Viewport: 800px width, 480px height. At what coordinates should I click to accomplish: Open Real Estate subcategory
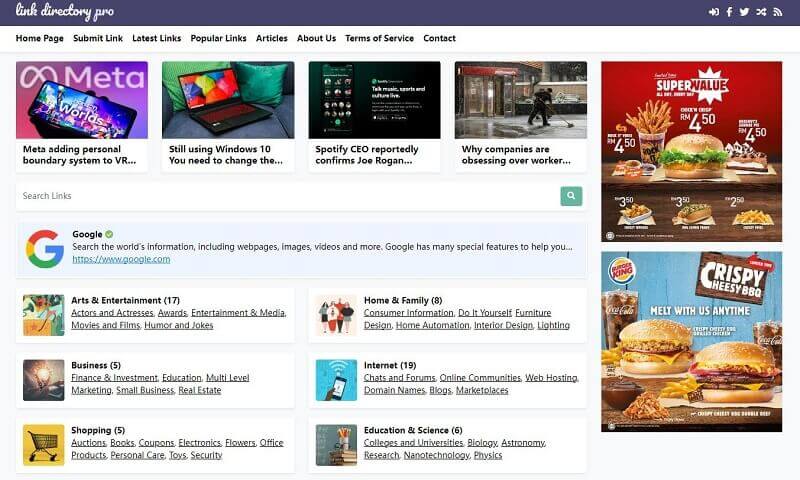[x=200, y=390]
